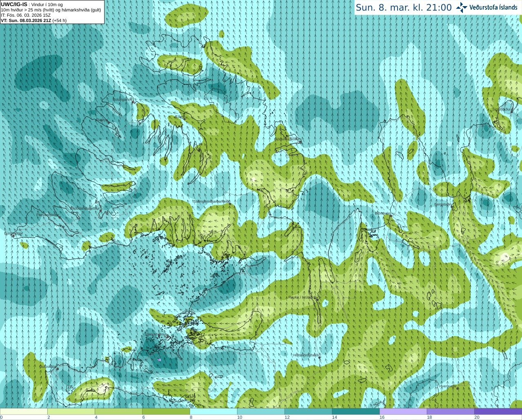Click the Steingrímsfjarðarheiði station label
The image size is (522, 420).
(212, 201)
